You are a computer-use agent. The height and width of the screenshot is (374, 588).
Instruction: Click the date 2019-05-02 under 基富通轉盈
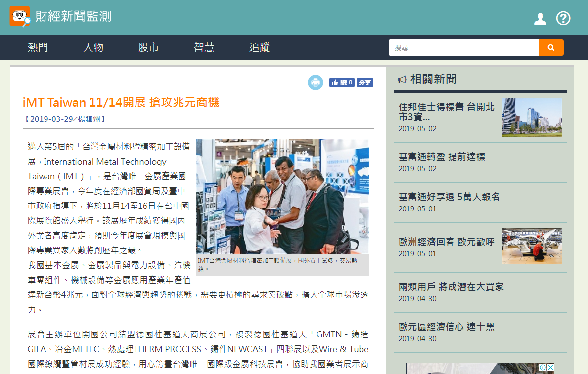click(417, 169)
